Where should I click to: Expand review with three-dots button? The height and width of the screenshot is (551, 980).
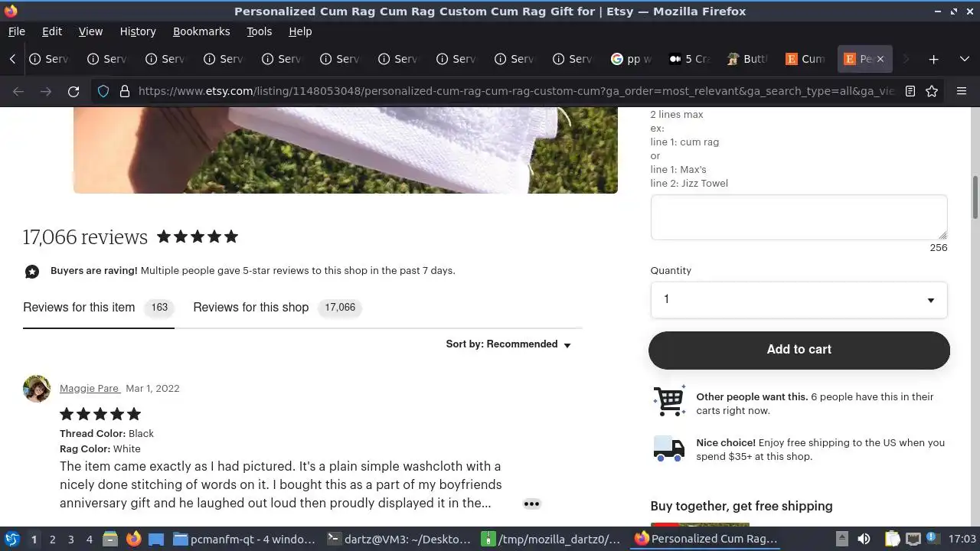[x=531, y=504]
